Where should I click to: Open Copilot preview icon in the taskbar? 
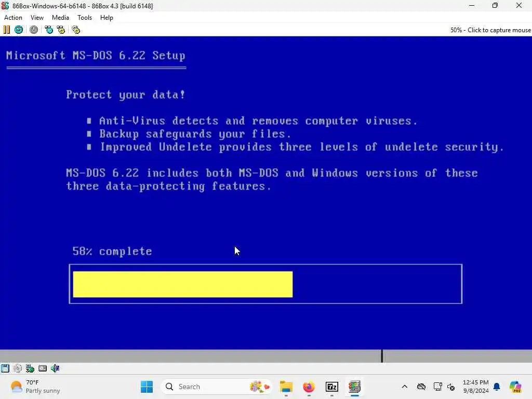point(515,387)
